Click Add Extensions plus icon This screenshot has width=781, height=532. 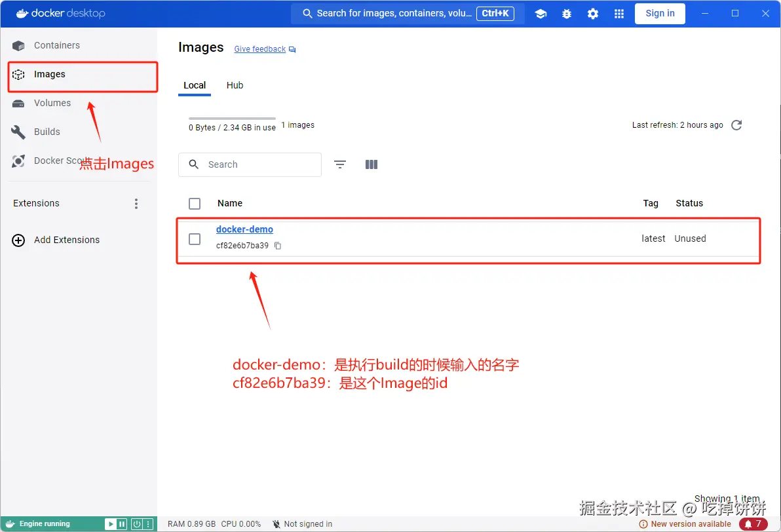click(x=18, y=240)
